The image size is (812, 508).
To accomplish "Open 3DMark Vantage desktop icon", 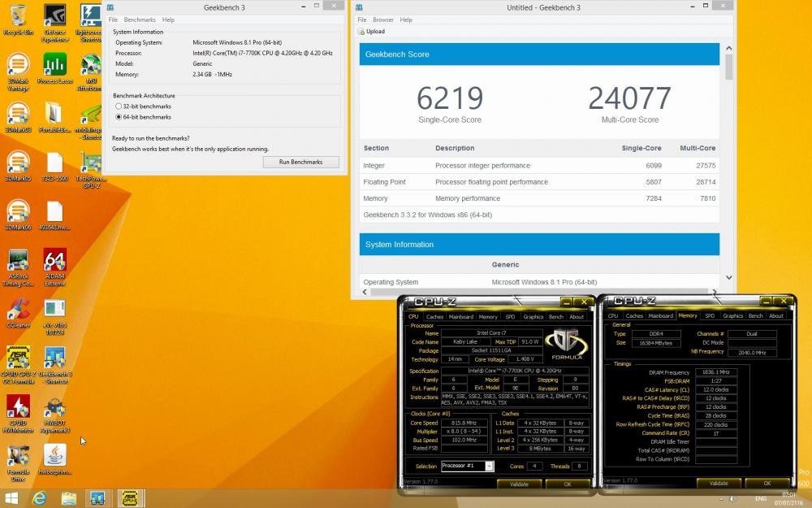I will [x=18, y=71].
